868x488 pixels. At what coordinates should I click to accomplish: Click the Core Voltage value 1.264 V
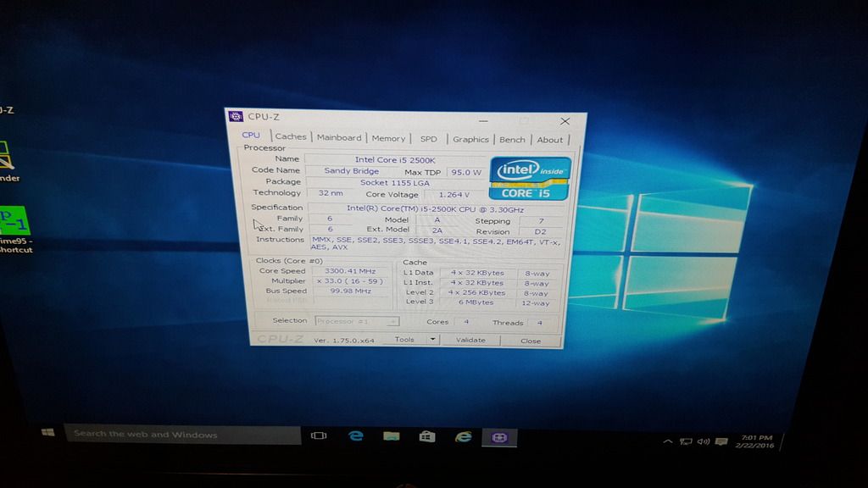point(454,195)
